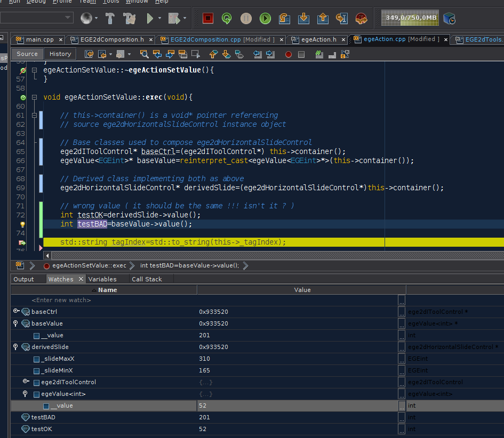The image size is (504, 438).
Task: Jump to Next Bookmark icon
Action: coord(226,54)
